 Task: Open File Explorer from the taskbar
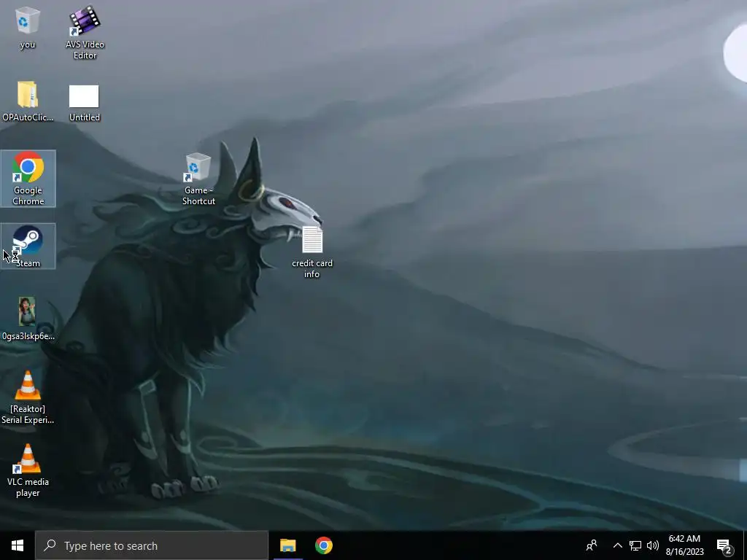pyautogui.click(x=287, y=545)
